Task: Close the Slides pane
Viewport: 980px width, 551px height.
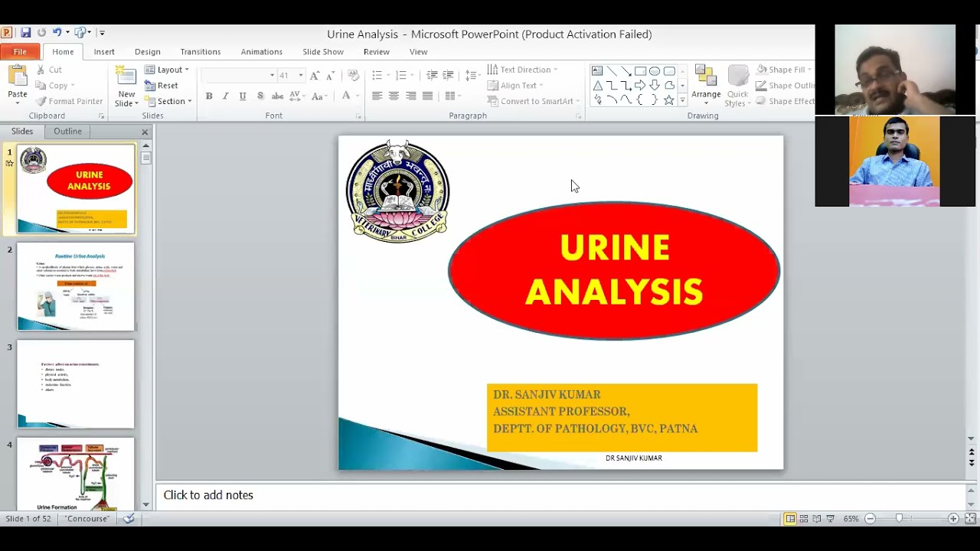Action: click(145, 132)
